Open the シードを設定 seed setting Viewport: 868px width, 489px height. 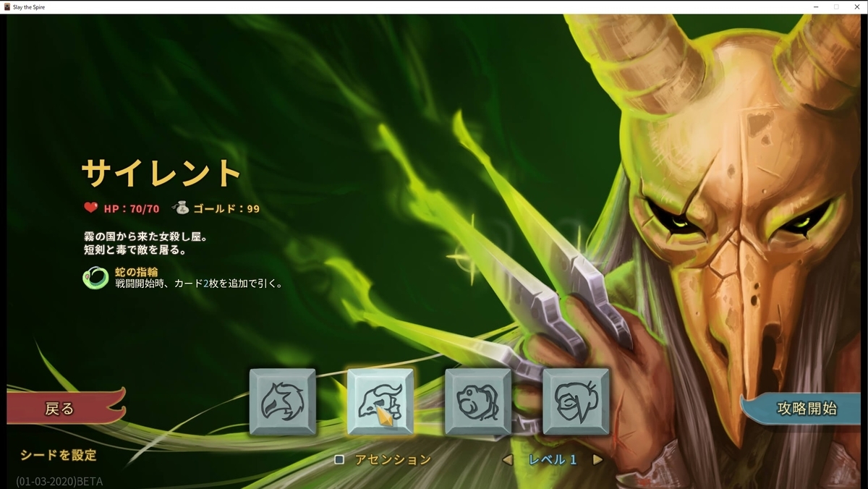59,455
